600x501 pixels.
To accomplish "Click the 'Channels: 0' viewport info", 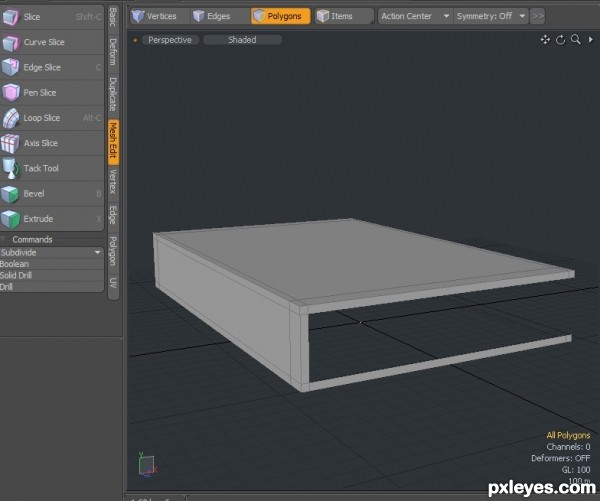I will (x=568, y=447).
